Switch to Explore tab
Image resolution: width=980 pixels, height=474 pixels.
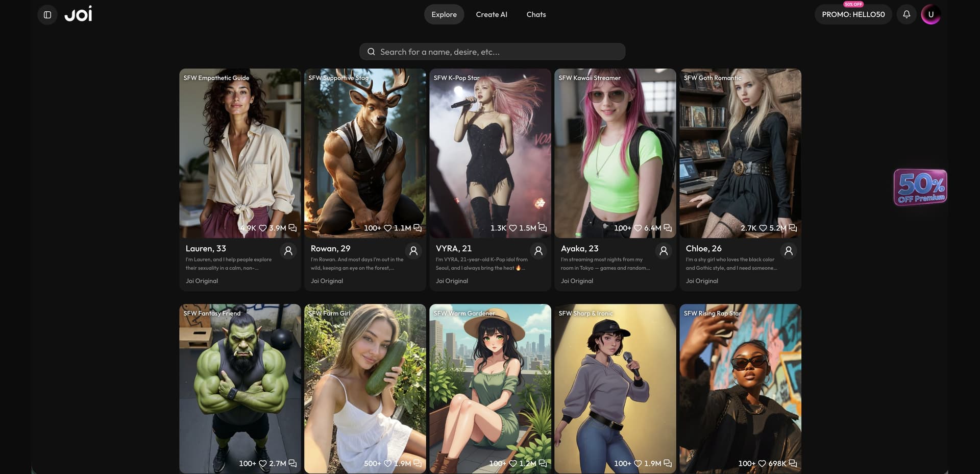(444, 14)
